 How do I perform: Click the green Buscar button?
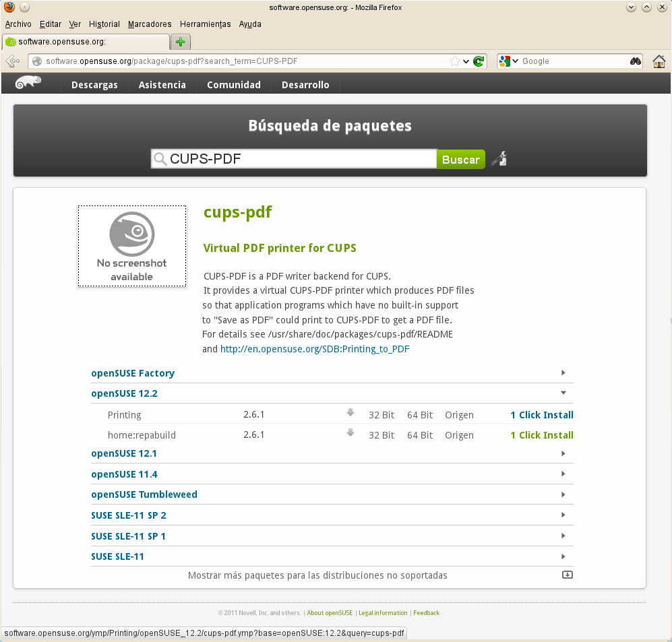pos(461,160)
